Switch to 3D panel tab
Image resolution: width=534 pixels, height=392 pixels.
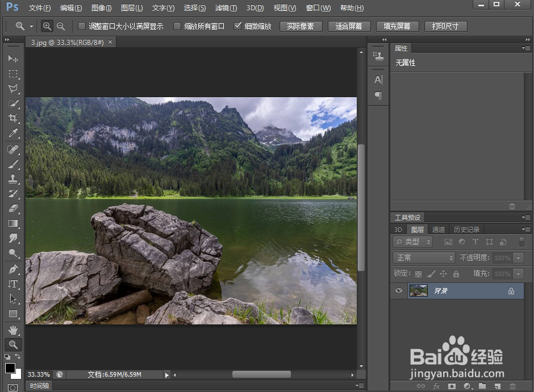click(398, 230)
